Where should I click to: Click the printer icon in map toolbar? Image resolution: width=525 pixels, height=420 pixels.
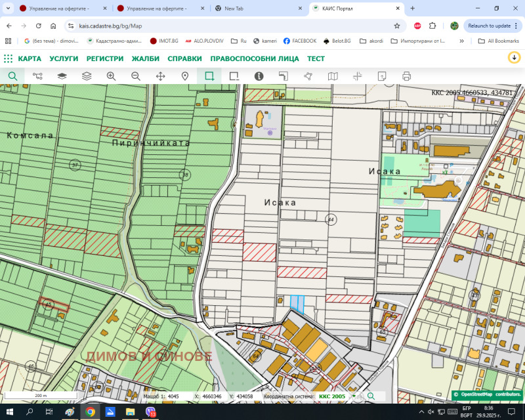pos(406,76)
